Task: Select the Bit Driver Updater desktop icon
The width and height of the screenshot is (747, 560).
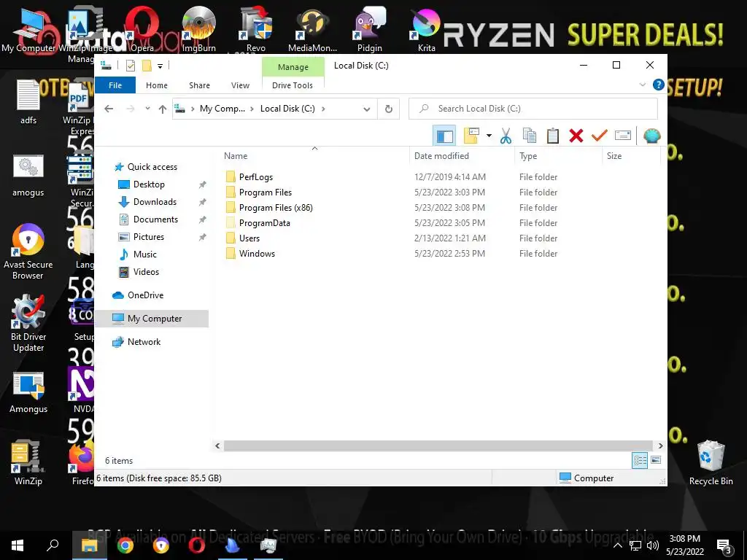Action: pos(28,323)
